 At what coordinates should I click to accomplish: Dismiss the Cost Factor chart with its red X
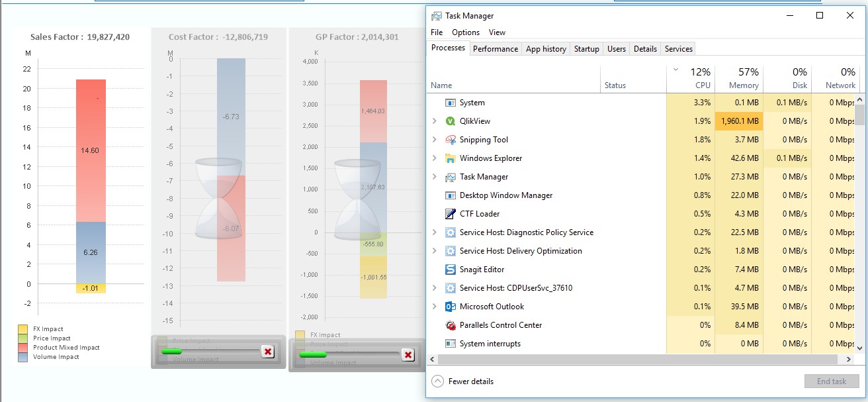(267, 352)
